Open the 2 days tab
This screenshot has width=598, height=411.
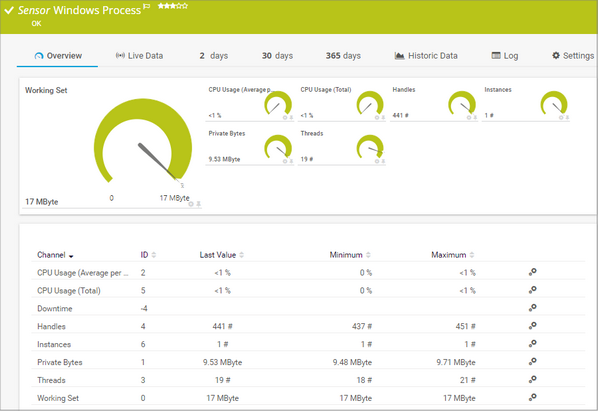[214, 56]
